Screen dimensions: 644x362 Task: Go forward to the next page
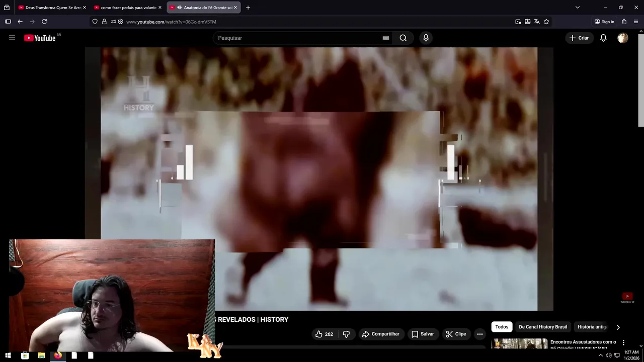(32, 22)
